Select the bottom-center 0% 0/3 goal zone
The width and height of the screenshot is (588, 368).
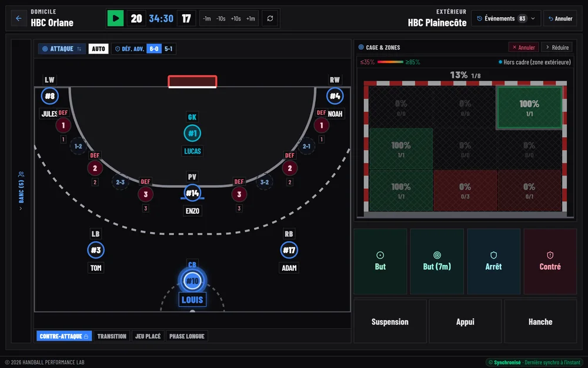(x=465, y=190)
